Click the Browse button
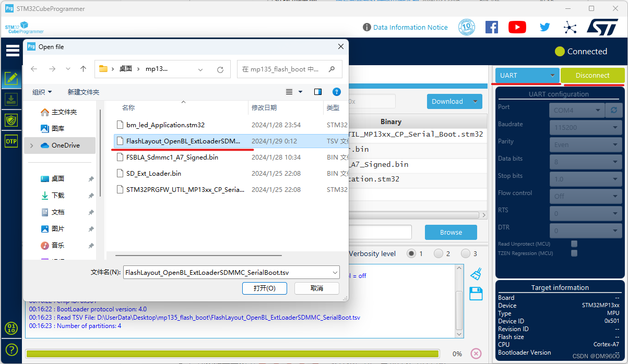Screen dimensions: 628x364 pyautogui.click(x=451, y=233)
